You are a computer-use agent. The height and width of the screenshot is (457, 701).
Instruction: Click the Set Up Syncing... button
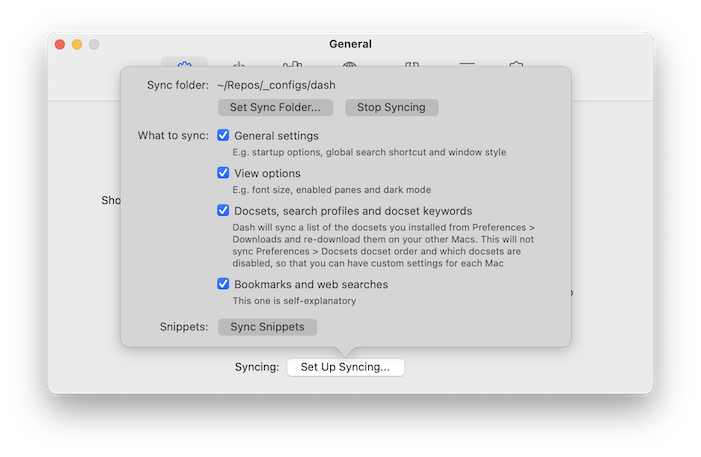346,367
